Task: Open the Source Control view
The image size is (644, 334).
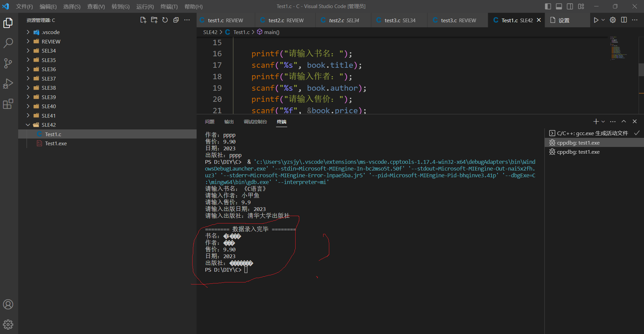Action: [8, 63]
